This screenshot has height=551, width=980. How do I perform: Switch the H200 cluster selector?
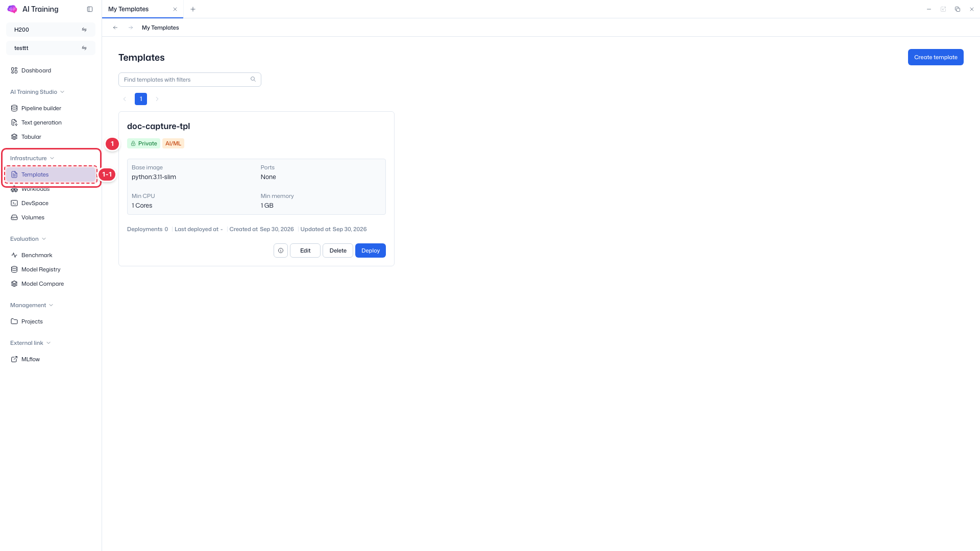coord(51,30)
